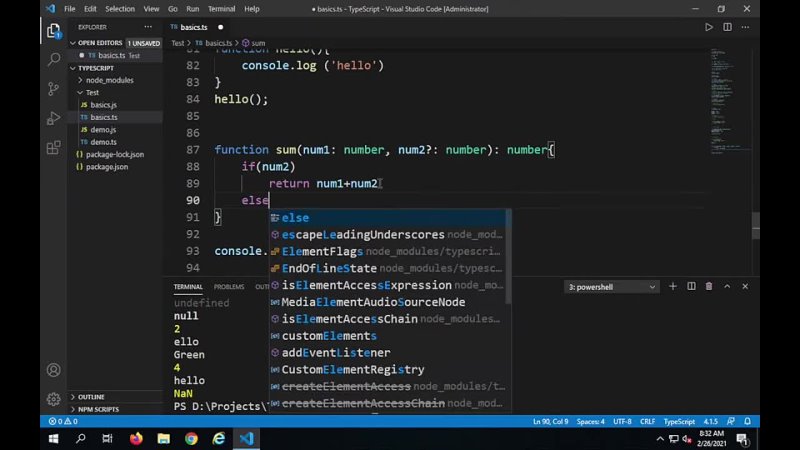Kill the terminal with trash icon
The image size is (800, 450).
coord(709,287)
